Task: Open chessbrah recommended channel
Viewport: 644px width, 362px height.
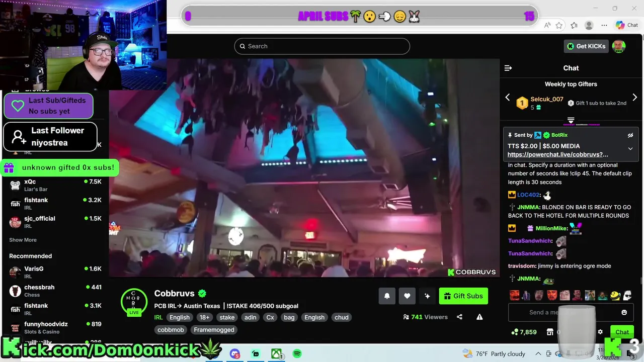Action: pos(55,291)
